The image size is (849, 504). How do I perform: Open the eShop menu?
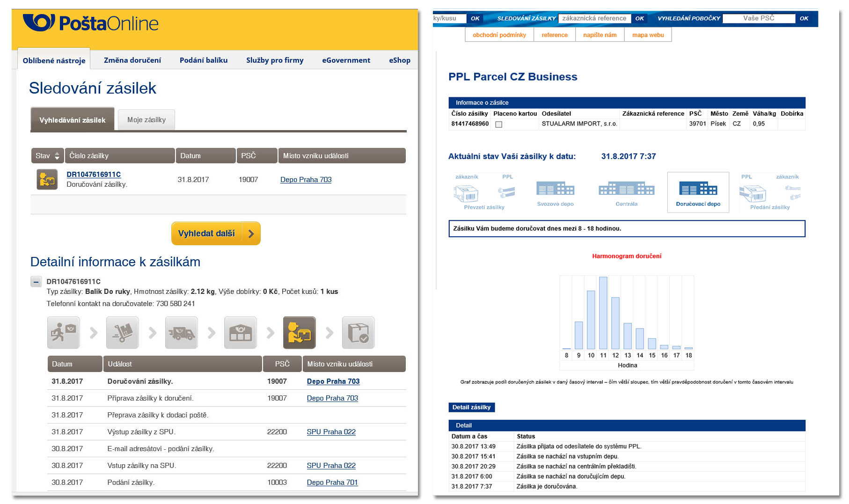coord(400,60)
